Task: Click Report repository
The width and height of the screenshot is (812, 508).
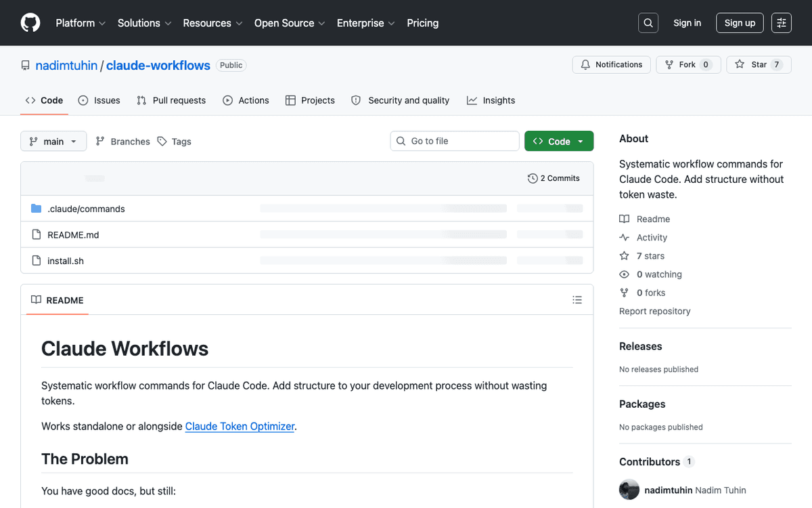Action: click(655, 311)
